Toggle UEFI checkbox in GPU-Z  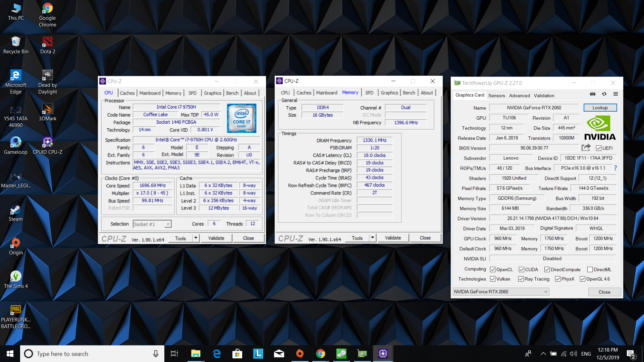tap(598, 148)
